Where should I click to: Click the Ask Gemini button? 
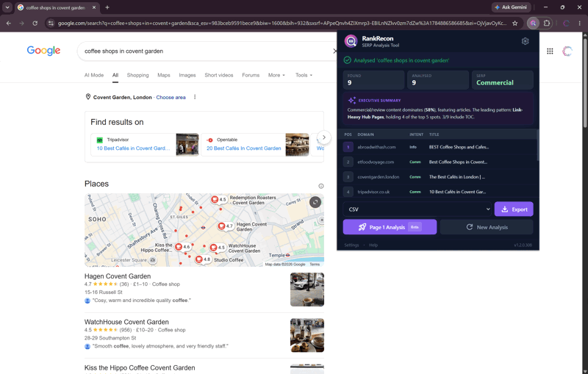pos(511,7)
